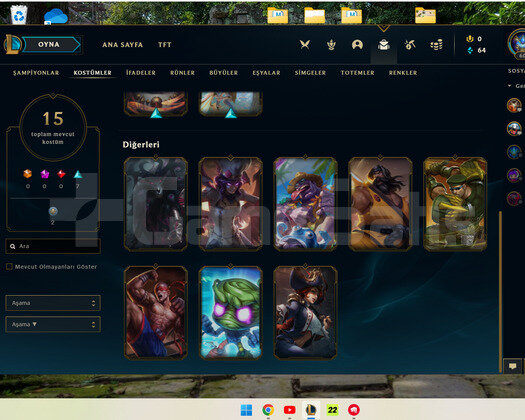This screenshot has height=420, width=525.
Task: Open the BÜYÜLER tab
Action: pyautogui.click(x=223, y=73)
